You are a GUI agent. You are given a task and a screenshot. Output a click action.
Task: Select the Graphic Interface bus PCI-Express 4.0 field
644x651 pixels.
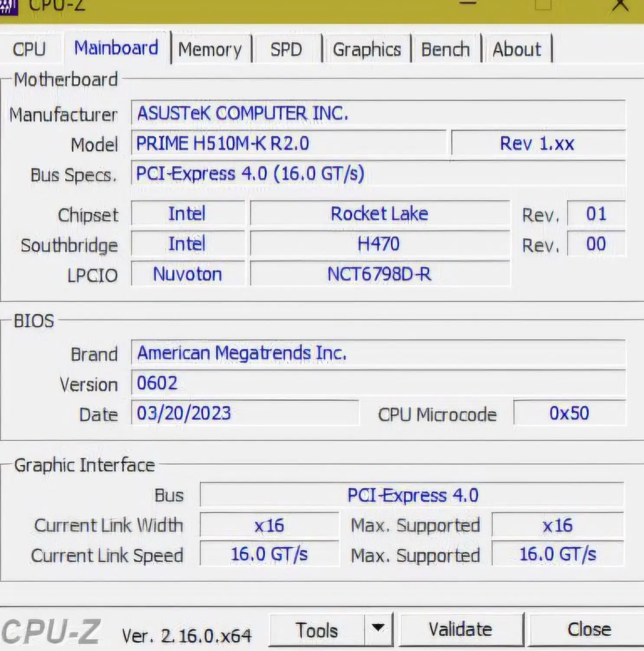click(412, 495)
